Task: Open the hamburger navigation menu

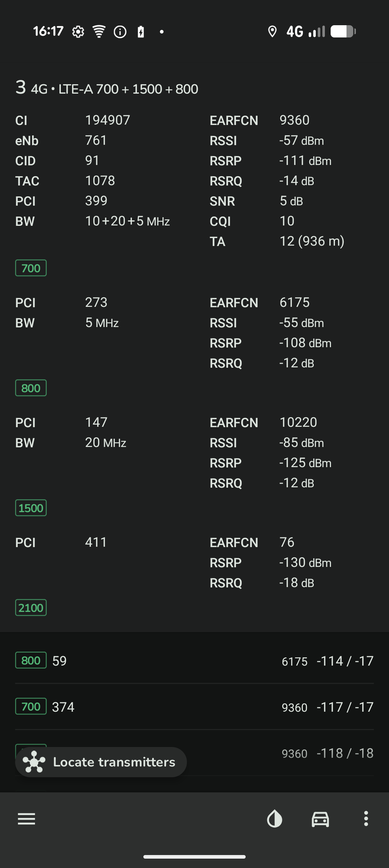Action: click(27, 819)
